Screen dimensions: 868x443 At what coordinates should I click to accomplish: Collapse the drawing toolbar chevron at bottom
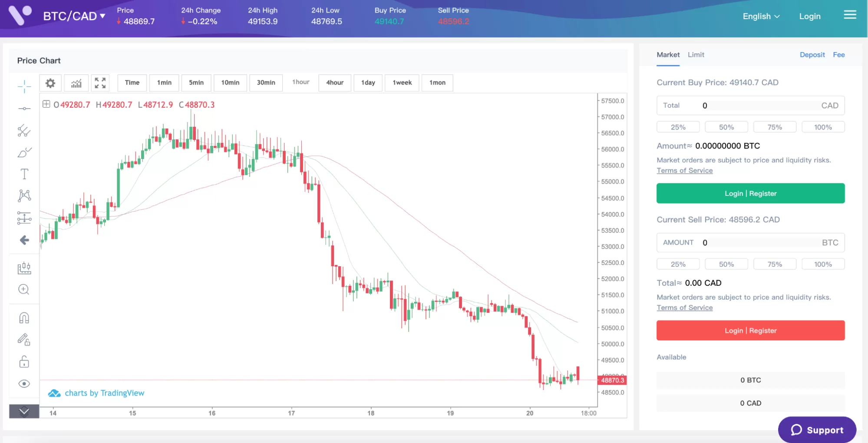point(24,411)
